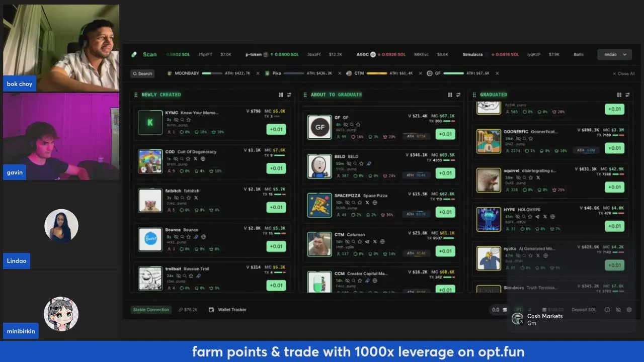Click Close All tracked tabs
The image size is (644, 362).
tap(623, 73)
